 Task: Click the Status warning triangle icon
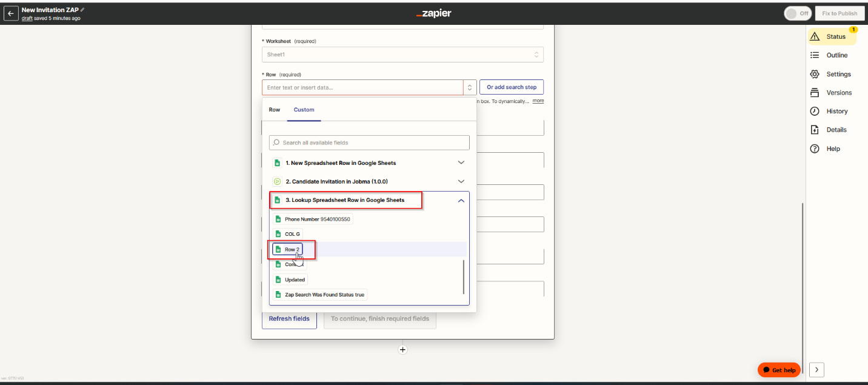point(815,36)
